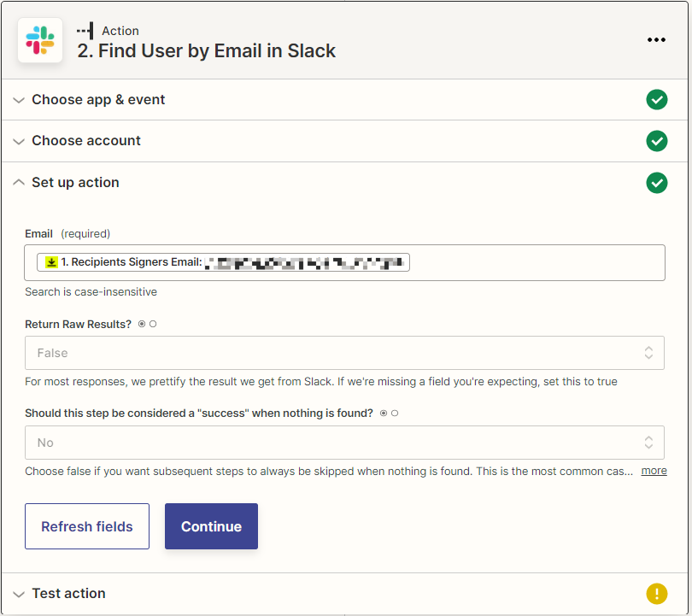
Task: Open the three-dot options menu
Action: 656,39
